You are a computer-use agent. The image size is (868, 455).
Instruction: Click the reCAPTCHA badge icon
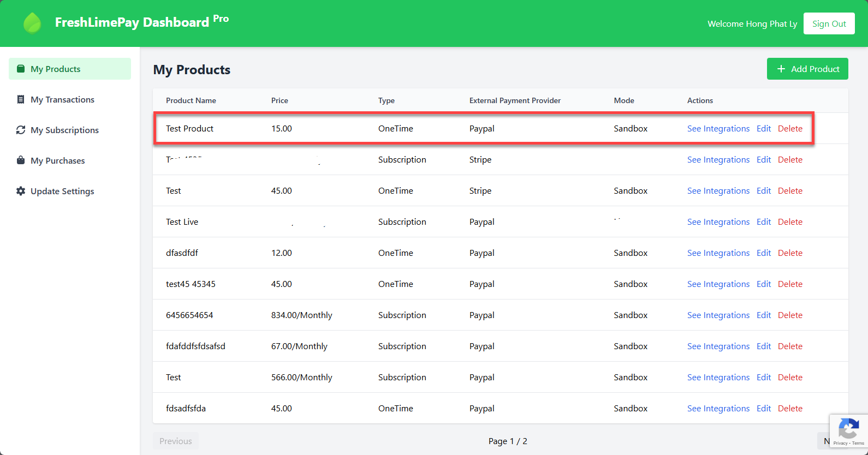[x=848, y=428]
